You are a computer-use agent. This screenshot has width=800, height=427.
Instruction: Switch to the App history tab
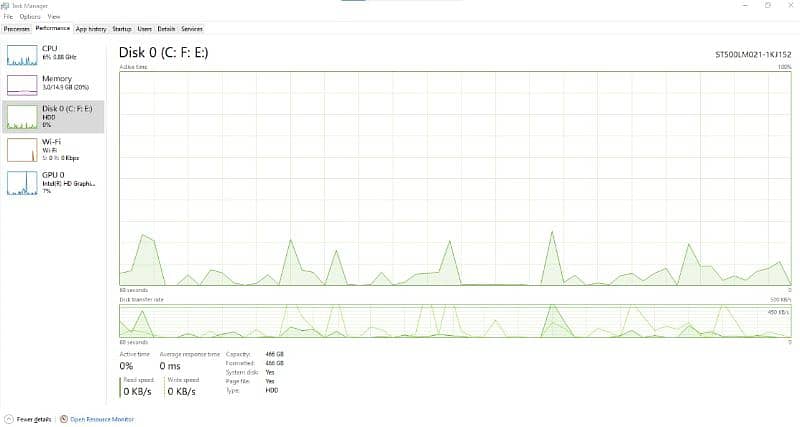tap(91, 29)
